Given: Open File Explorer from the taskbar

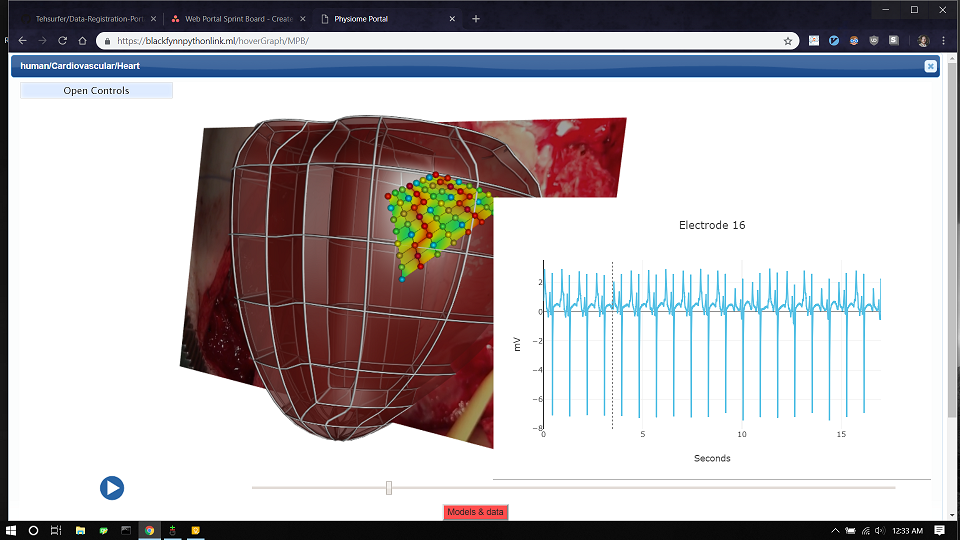Looking at the screenshot, I should (80, 530).
